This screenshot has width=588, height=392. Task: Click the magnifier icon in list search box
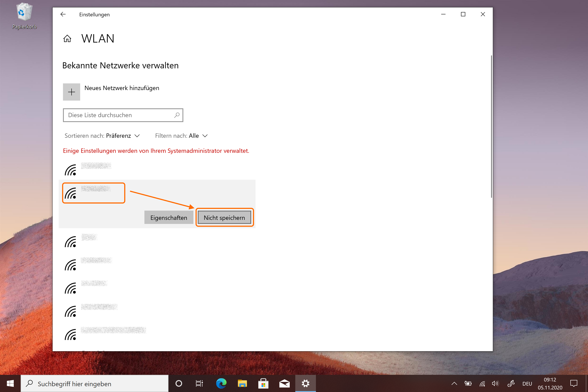click(177, 115)
